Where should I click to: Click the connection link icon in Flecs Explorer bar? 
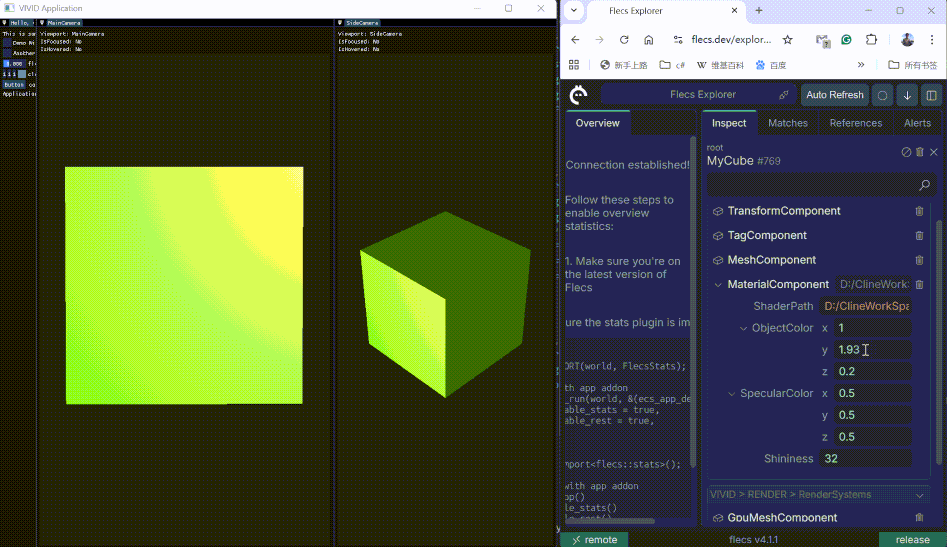784,95
